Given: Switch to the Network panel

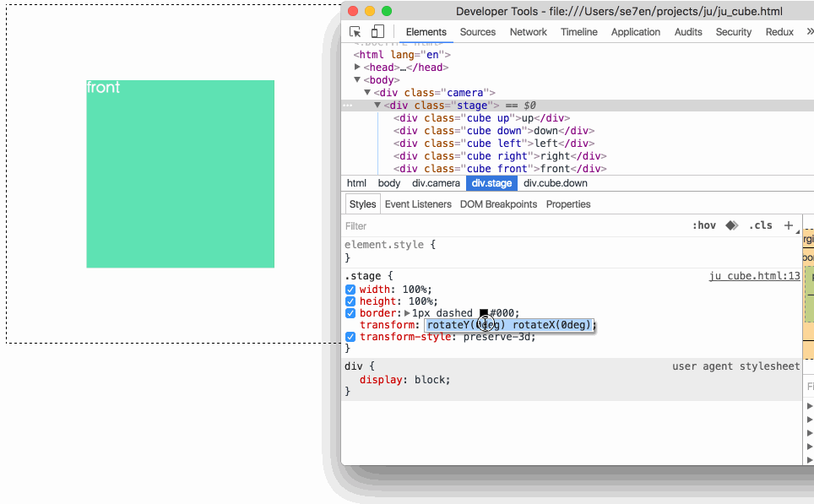Looking at the screenshot, I should 528,32.
